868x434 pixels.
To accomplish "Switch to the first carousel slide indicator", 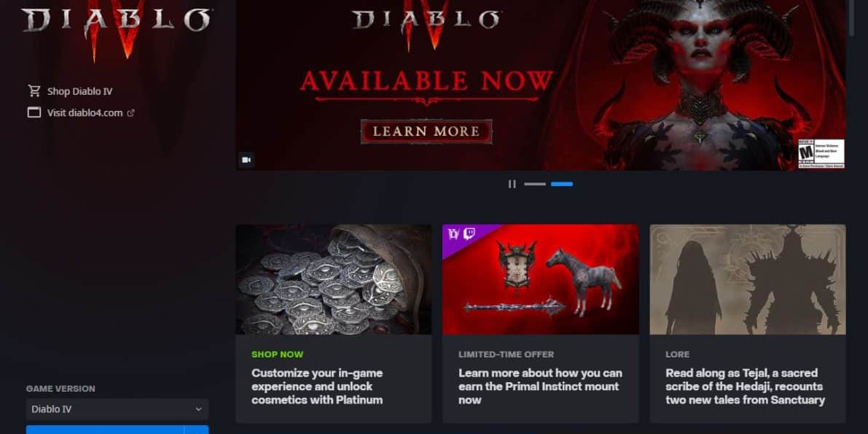I will click(535, 184).
